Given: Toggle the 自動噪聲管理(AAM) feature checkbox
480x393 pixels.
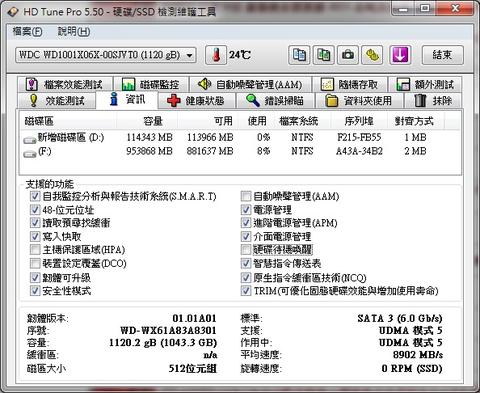Looking at the screenshot, I should 246,196.
